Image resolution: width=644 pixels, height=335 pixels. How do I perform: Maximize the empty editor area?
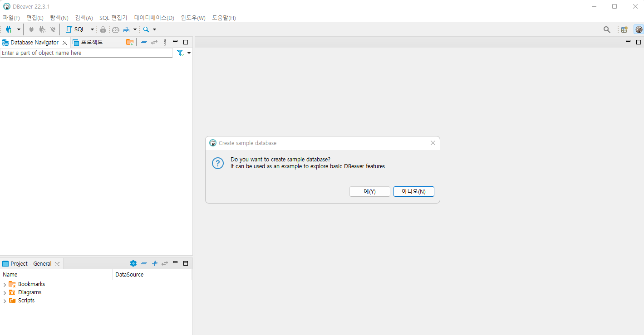pyautogui.click(x=639, y=42)
